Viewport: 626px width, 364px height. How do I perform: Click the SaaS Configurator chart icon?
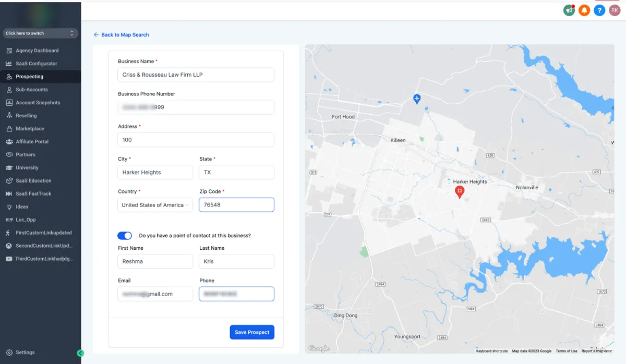[x=9, y=64]
